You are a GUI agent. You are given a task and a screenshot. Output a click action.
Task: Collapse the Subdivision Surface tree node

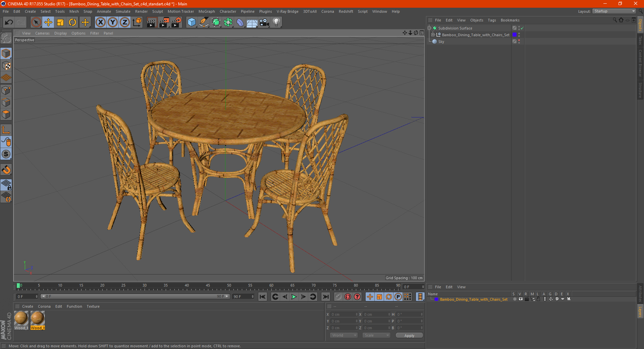[x=429, y=28]
